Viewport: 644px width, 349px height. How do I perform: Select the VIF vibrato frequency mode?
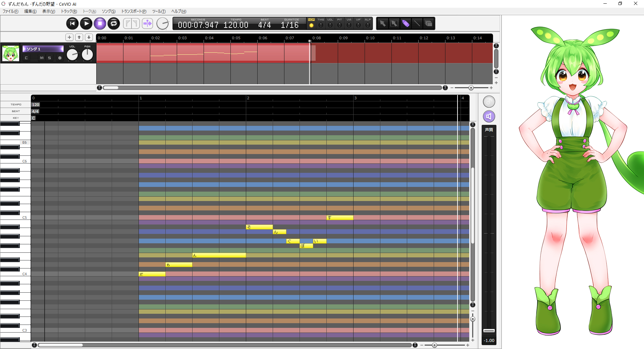pos(358,23)
